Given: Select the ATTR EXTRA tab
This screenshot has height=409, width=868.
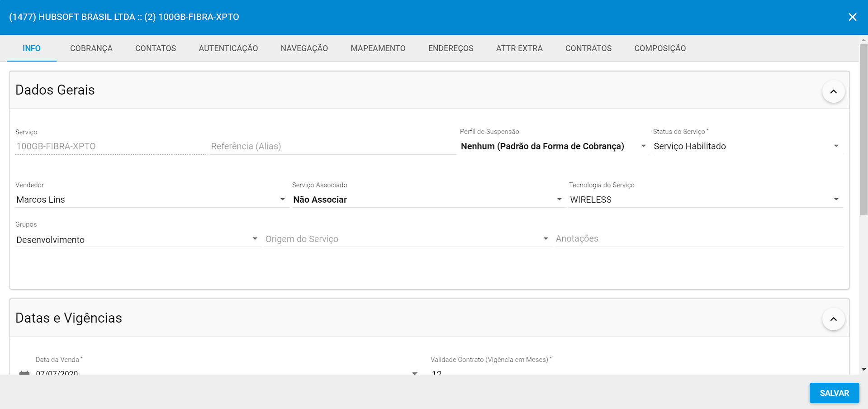Looking at the screenshot, I should coord(519,48).
